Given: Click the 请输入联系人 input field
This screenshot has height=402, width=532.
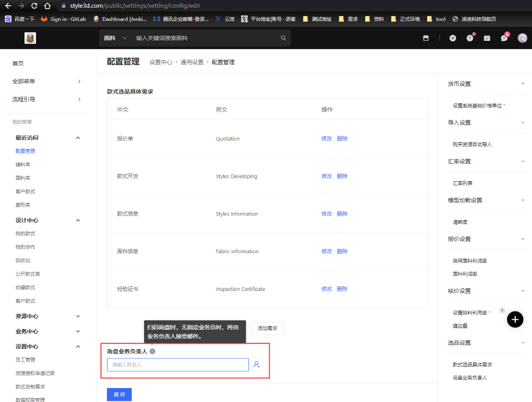Looking at the screenshot, I should click(178, 365).
